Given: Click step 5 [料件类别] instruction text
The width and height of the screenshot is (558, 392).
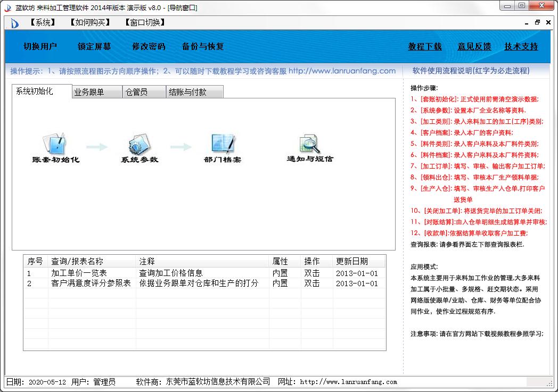Looking at the screenshot, I should pyautogui.click(x=474, y=144).
